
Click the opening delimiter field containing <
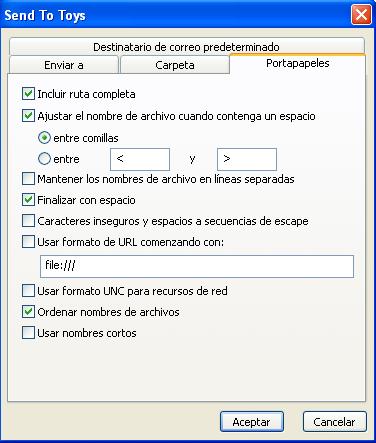[x=140, y=159]
